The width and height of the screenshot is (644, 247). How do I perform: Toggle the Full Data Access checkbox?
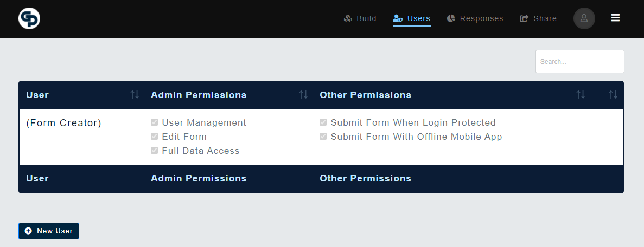(155, 151)
